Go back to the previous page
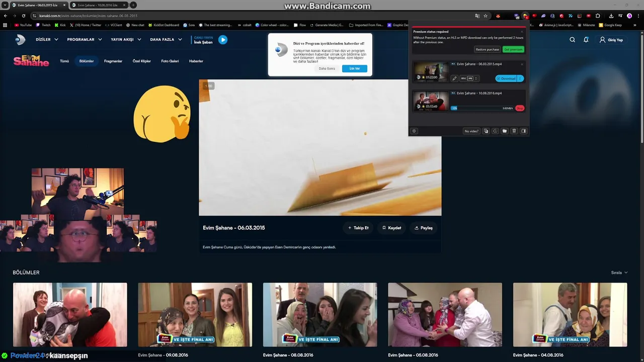Screen dimensions: 644x362 tap(6, 16)
